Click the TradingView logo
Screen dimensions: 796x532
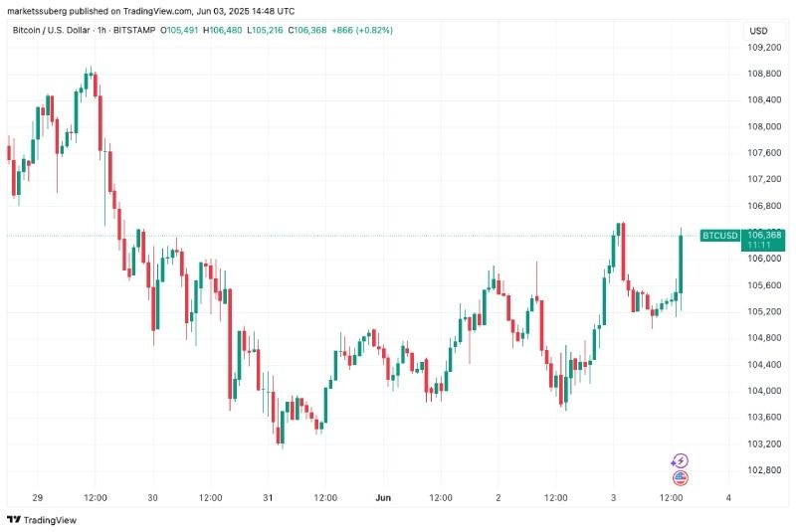(x=42, y=520)
